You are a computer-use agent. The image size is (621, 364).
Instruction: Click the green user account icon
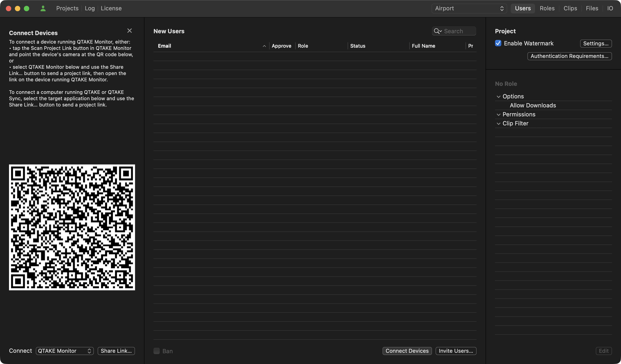43,8
